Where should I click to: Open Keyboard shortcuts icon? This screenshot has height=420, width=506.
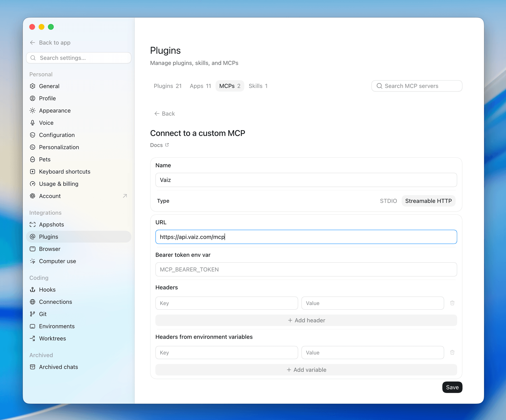click(32, 172)
